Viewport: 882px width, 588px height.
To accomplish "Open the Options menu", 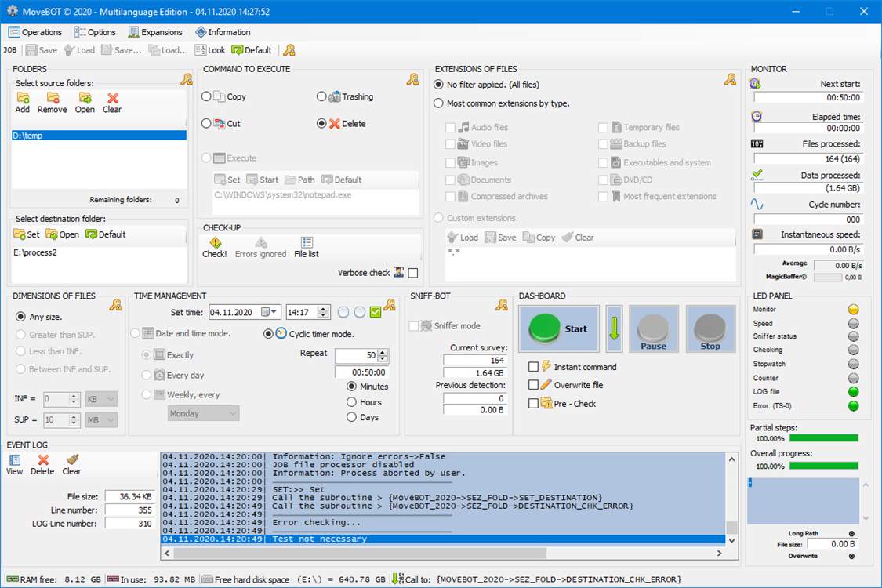I will 95,32.
